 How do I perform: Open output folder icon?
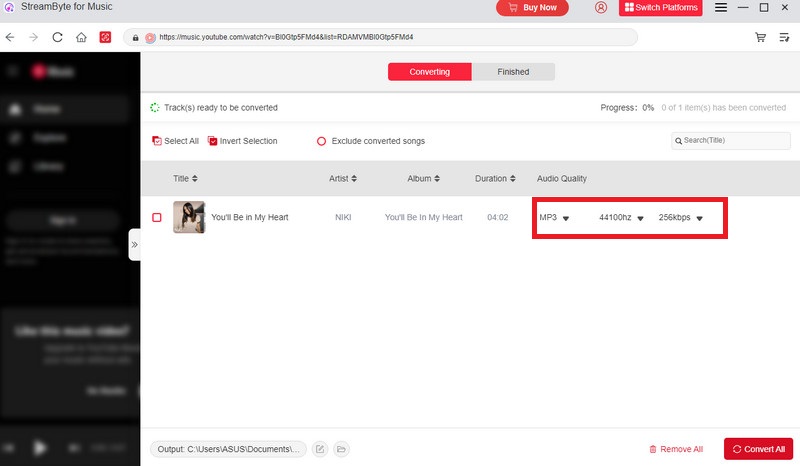[x=340, y=449]
